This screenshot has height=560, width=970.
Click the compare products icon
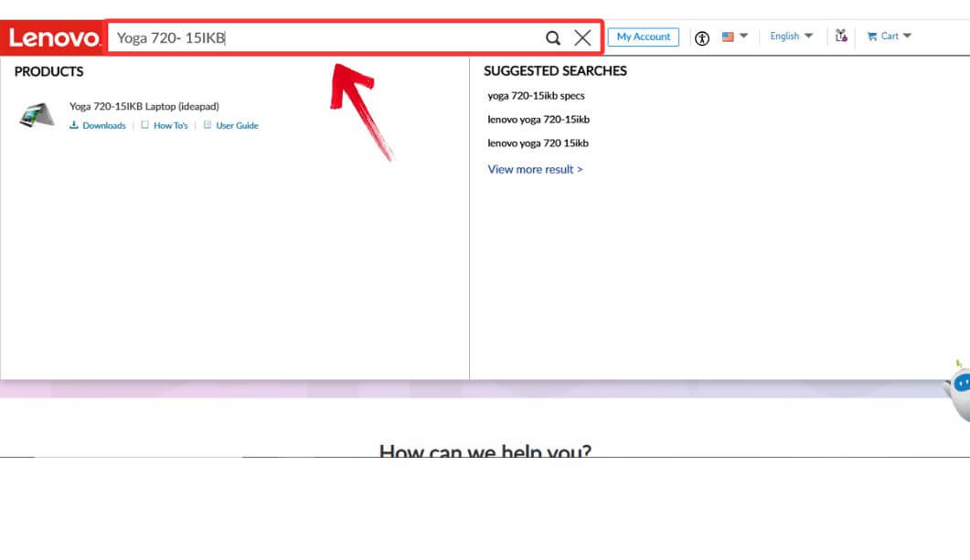[841, 36]
